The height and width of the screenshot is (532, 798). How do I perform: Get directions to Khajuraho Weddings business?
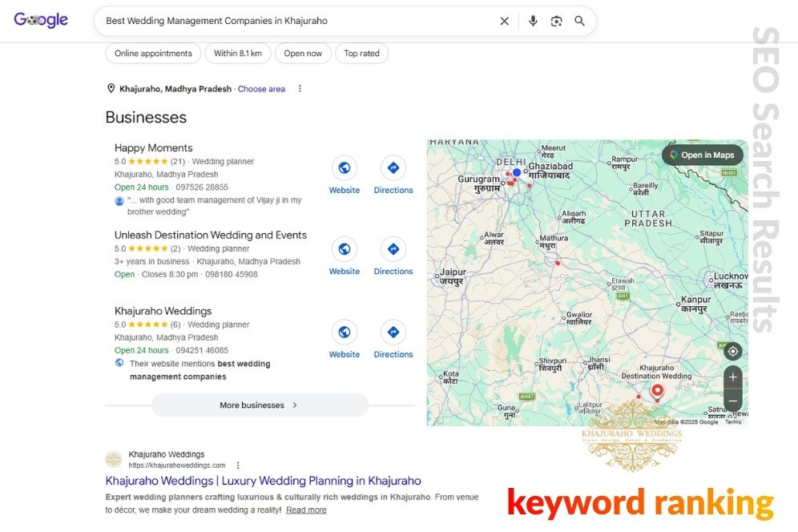[393, 332]
